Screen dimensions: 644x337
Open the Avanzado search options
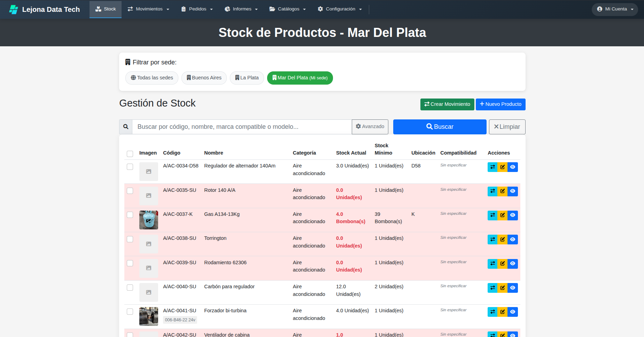(x=370, y=127)
